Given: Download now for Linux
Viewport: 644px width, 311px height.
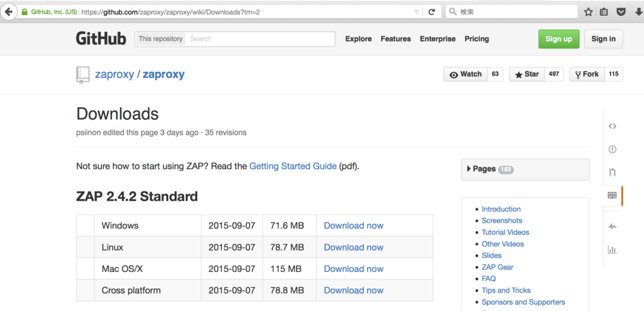Looking at the screenshot, I should click(353, 247).
